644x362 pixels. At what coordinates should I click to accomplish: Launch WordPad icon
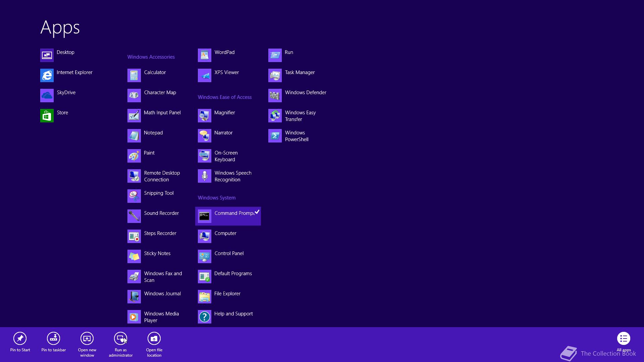click(x=205, y=55)
